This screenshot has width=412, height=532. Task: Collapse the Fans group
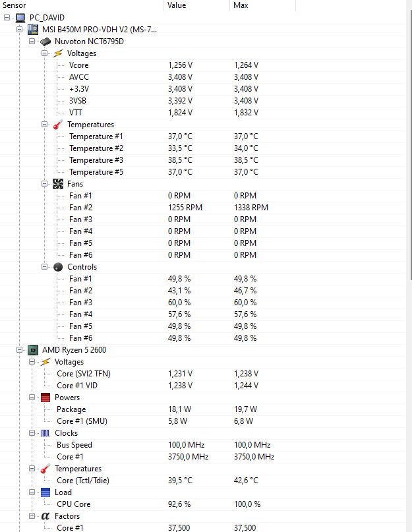[44, 184]
